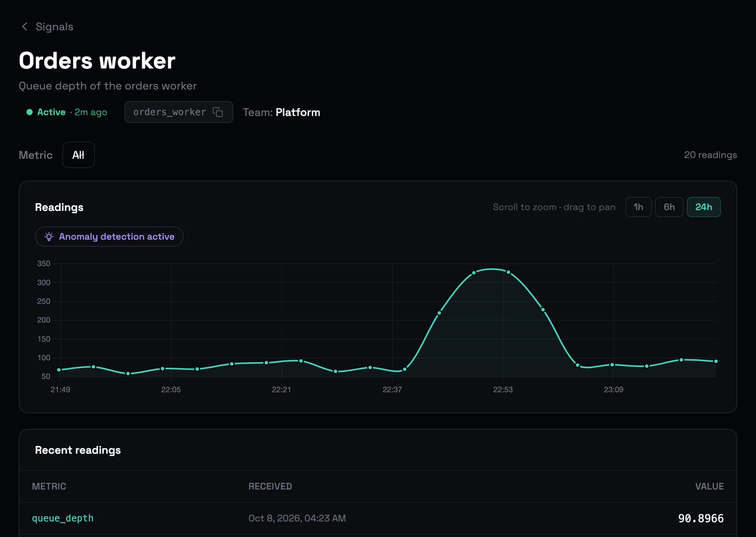
Task: Click the last data point on the chart
Action: (716, 361)
